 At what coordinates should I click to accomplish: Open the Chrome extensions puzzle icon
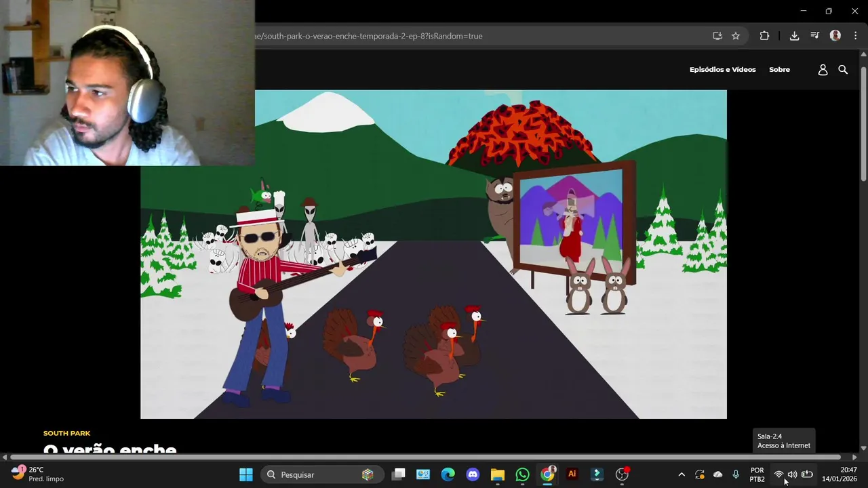coord(764,36)
